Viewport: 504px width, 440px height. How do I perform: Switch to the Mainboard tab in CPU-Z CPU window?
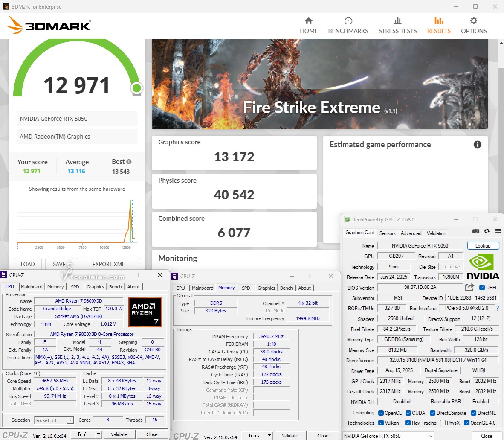pyautogui.click(x=32, y=287)
